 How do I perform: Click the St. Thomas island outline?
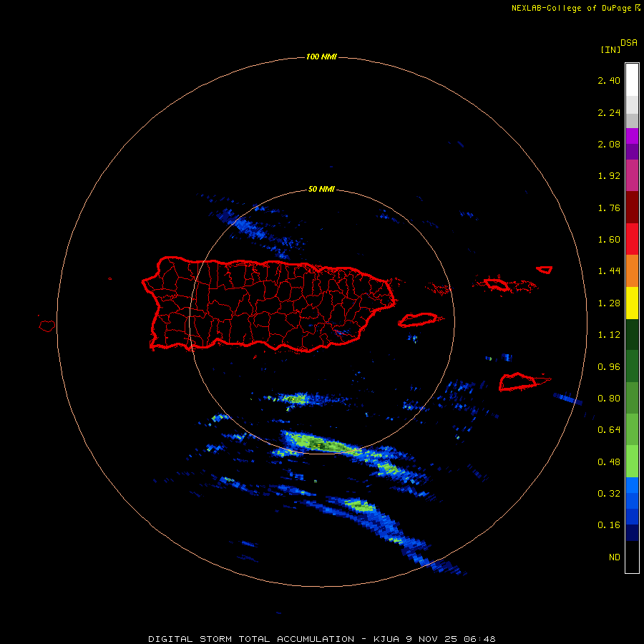(497, 284)
